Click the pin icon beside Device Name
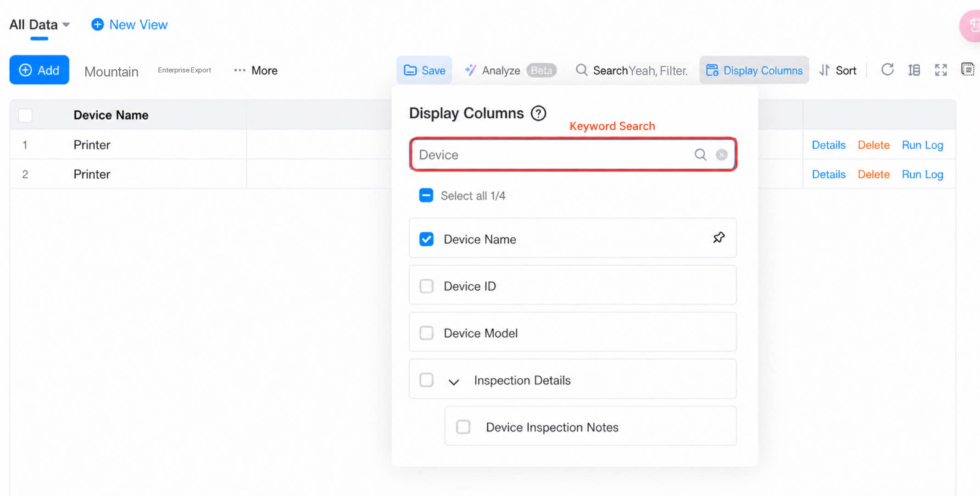Screen dimensions: 980x496 pyautogui.click(x=719, y=237)
